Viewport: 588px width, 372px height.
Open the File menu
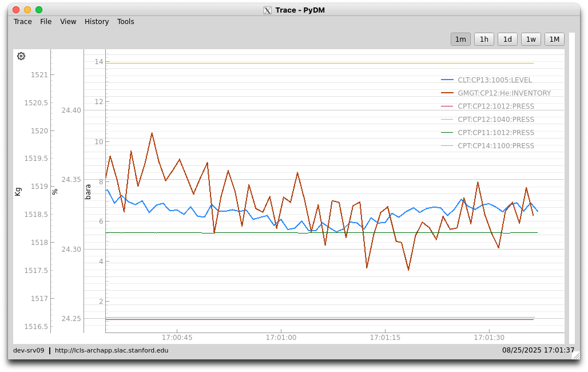pyautogui.click(x=46, y=21)
